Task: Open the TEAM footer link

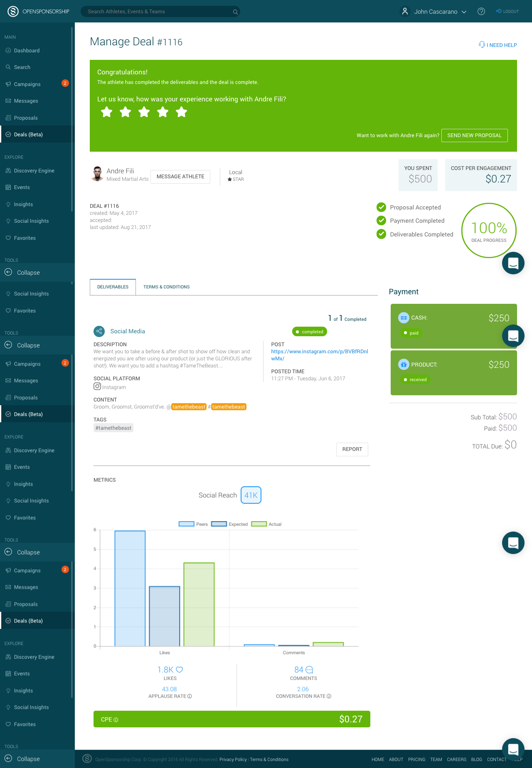Action: click(x=436, y=759)
